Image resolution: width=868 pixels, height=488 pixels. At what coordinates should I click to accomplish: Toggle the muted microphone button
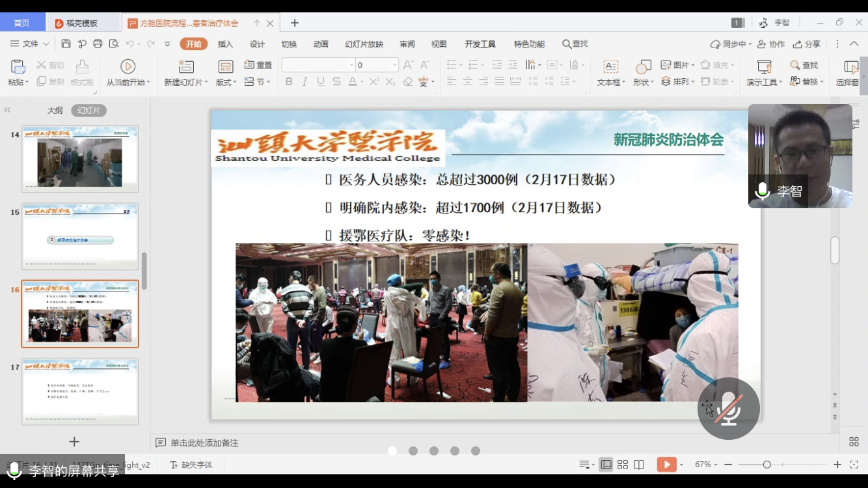(728, 409)
